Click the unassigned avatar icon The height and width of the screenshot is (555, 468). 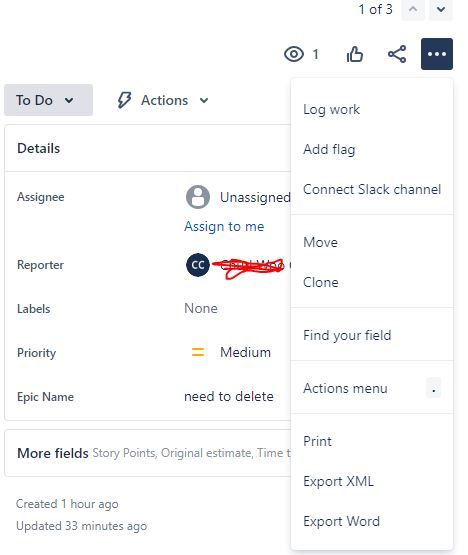point(198,197)
